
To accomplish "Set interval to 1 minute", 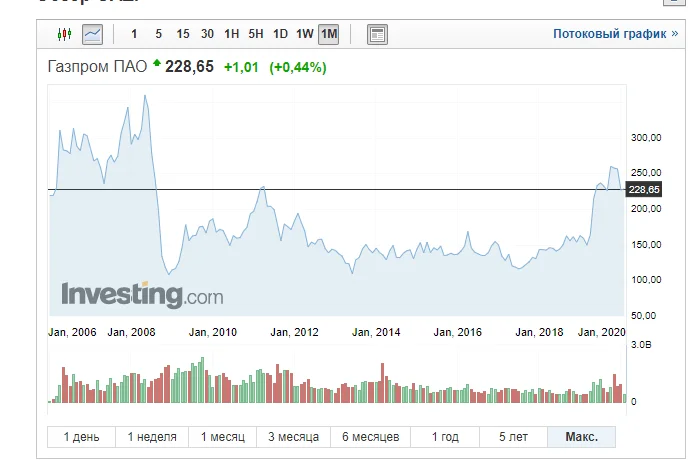I will (135, 34).
